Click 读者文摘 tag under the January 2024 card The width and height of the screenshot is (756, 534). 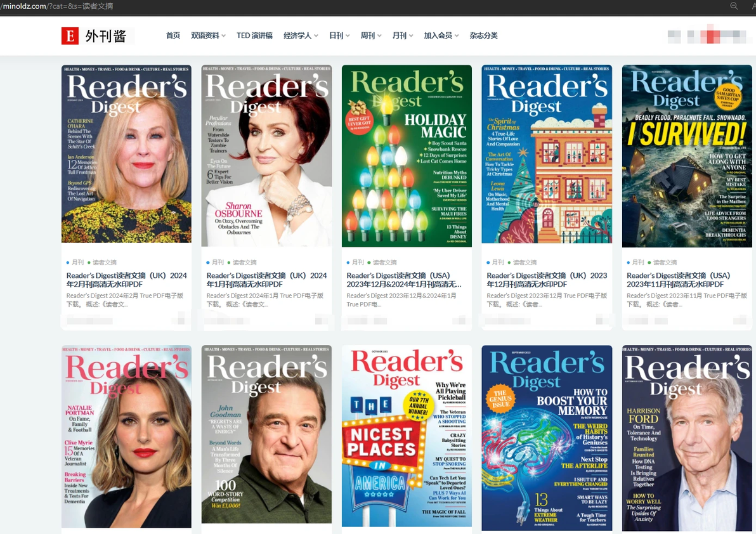pyautogui.click(x=245, y=262)
